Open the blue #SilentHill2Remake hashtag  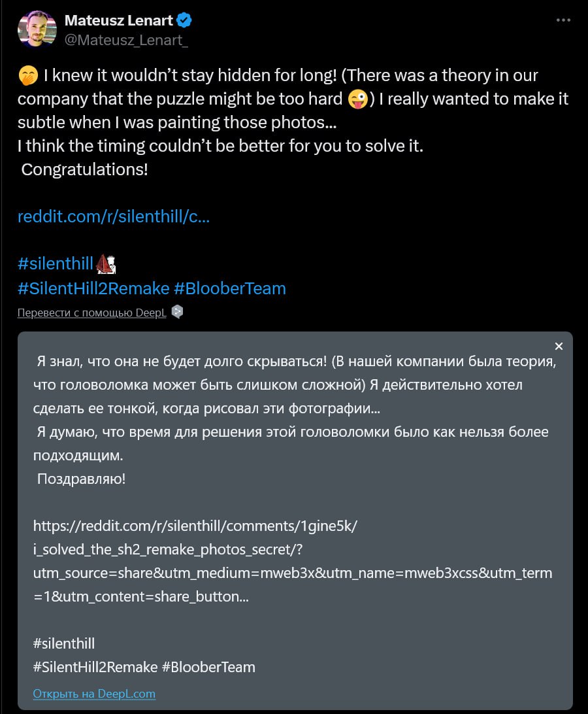93,288
